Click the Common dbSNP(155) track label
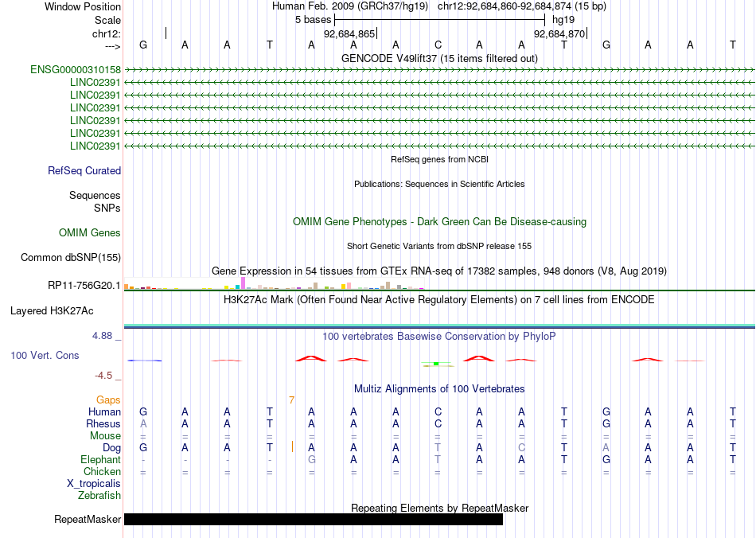Screen dimensions: 756x538 pos(71,257)
